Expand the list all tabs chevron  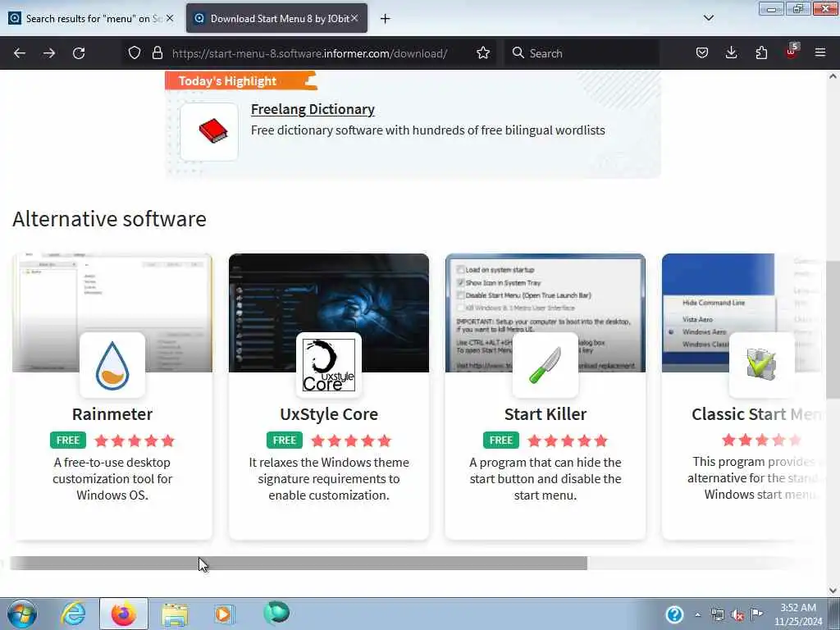[x=708, y=18]
